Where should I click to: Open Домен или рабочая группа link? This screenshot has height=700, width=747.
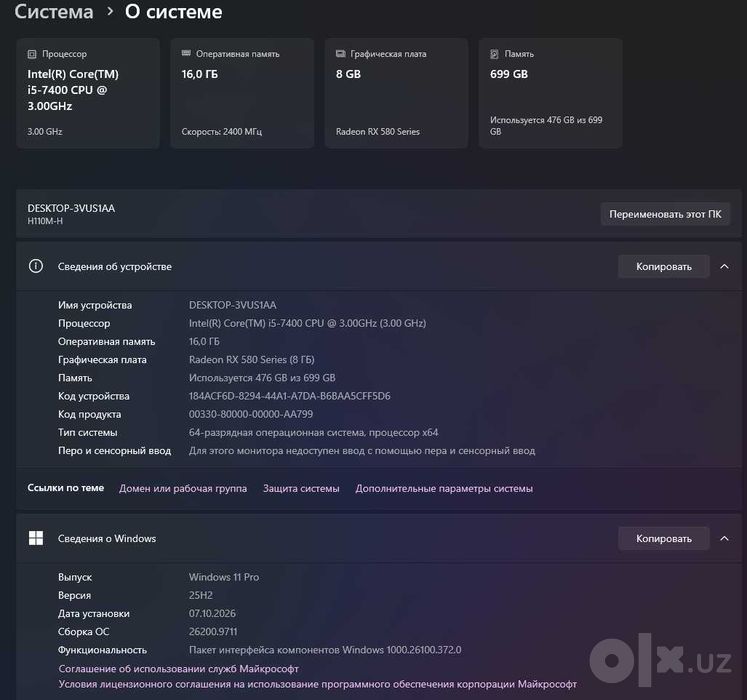tap(183, 488)
